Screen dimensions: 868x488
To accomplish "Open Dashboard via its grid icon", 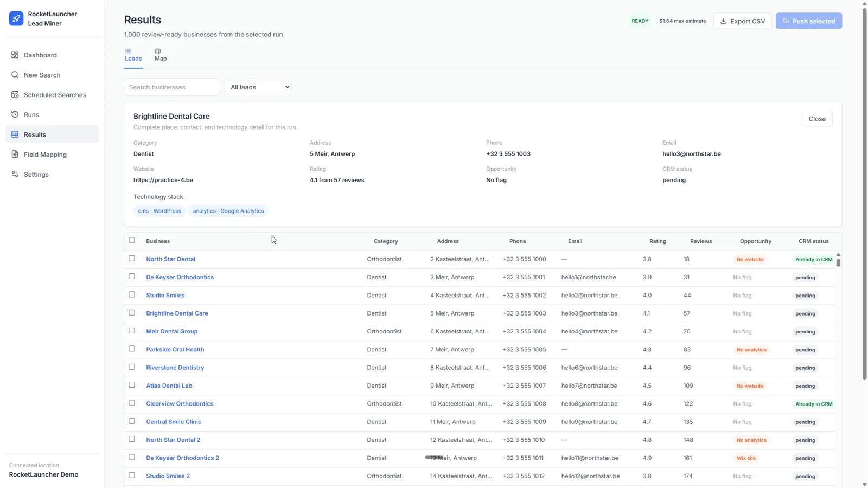I will click(15, 55).
